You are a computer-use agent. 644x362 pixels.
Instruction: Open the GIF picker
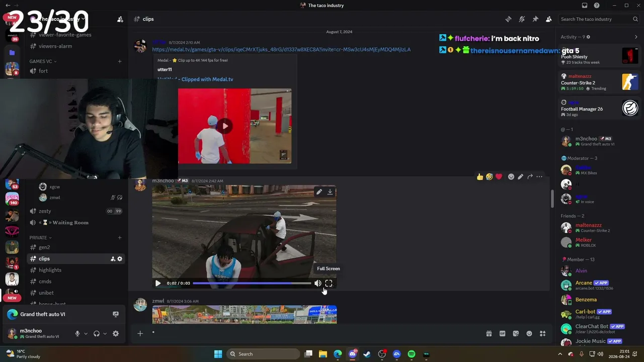pos(502,333)
